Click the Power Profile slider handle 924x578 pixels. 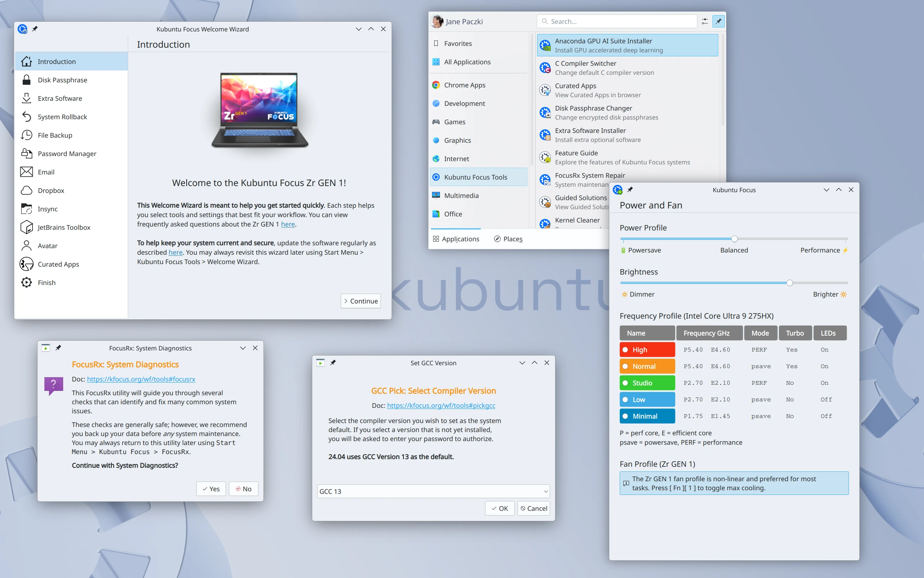tap(734, 239)
